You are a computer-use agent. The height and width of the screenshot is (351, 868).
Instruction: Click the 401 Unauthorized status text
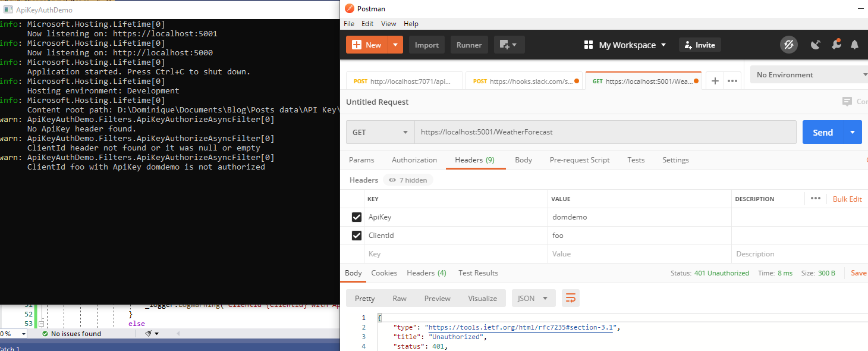pos(722,273)
